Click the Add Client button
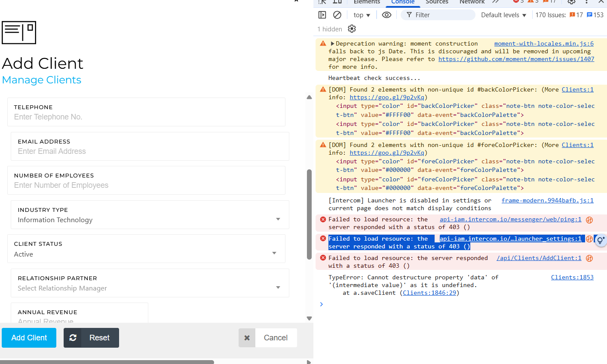 (29, 338)
